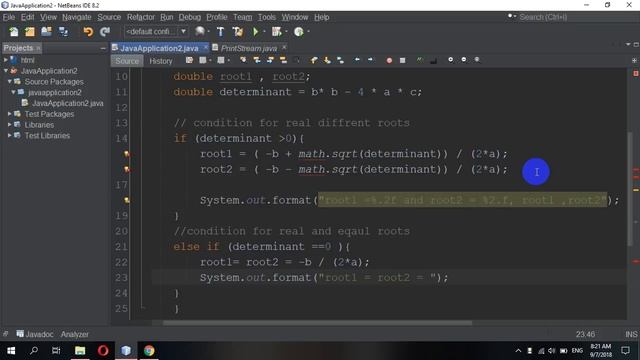
Task: Click the Zoom Out editor icon
Action: [464, 60]
